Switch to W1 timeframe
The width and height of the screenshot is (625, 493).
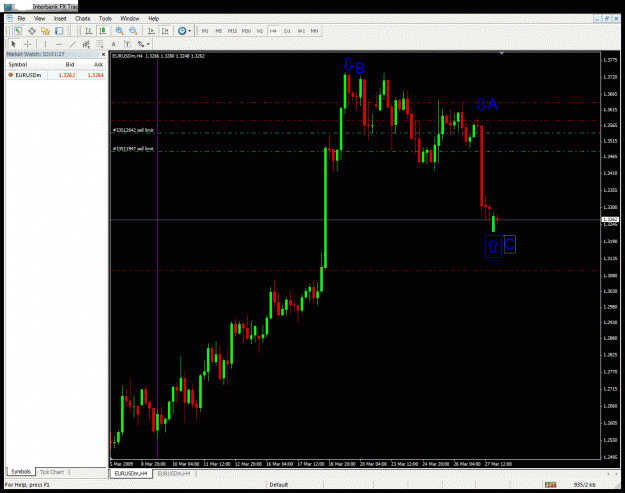tap(301, 31)
